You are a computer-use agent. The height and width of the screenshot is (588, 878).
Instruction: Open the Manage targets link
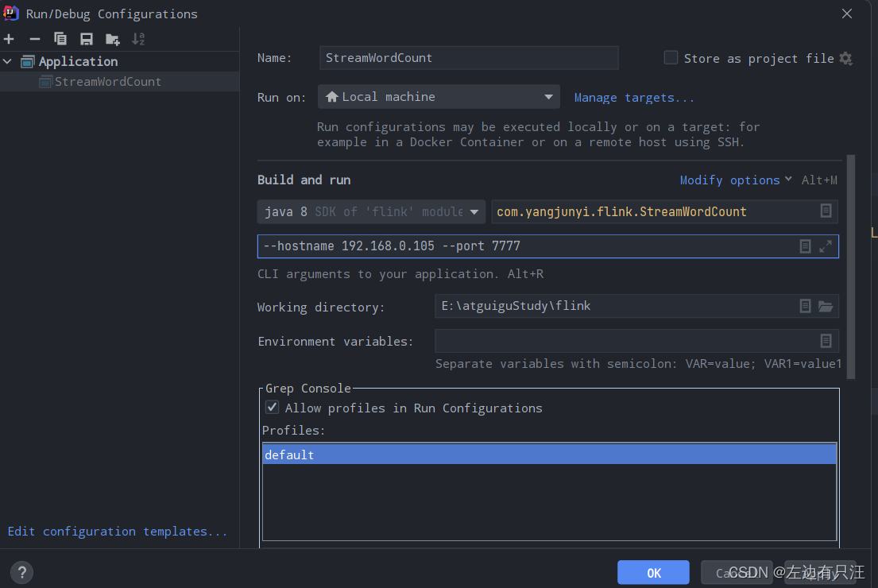[x=634, y=98]
